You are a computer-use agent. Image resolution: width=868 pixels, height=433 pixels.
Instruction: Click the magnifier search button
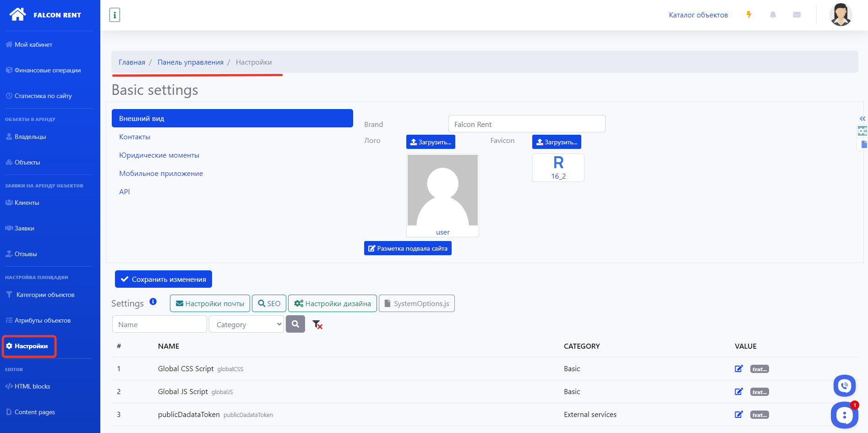295,324
